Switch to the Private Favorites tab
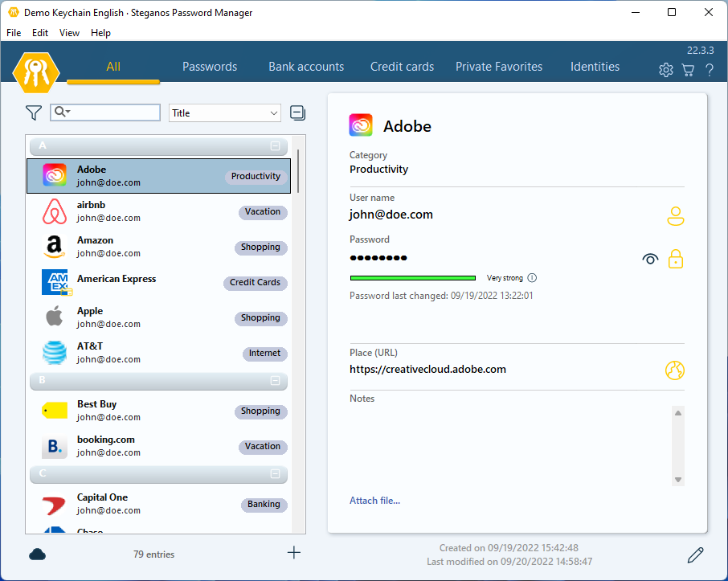This screenshot has width=728, height=581. [499, 67]
